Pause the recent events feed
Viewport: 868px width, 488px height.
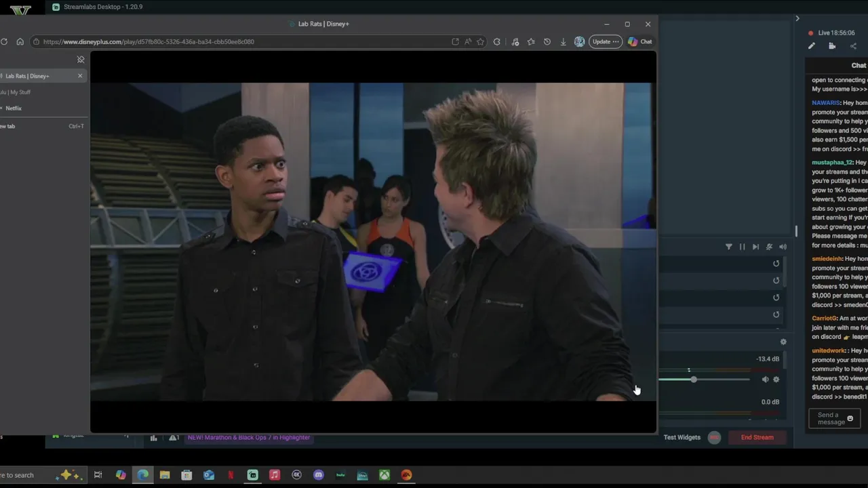[x=742, y=247]
